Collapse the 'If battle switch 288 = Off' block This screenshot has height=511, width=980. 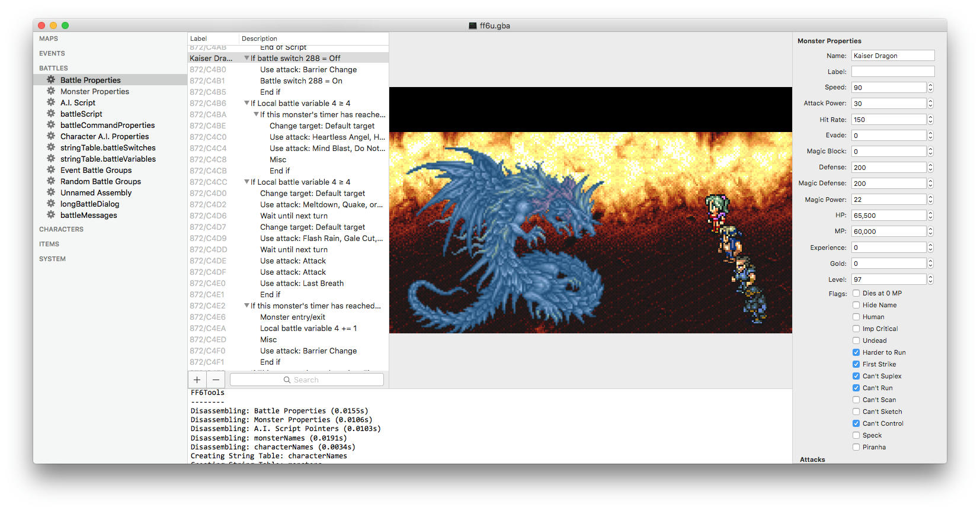246,58
